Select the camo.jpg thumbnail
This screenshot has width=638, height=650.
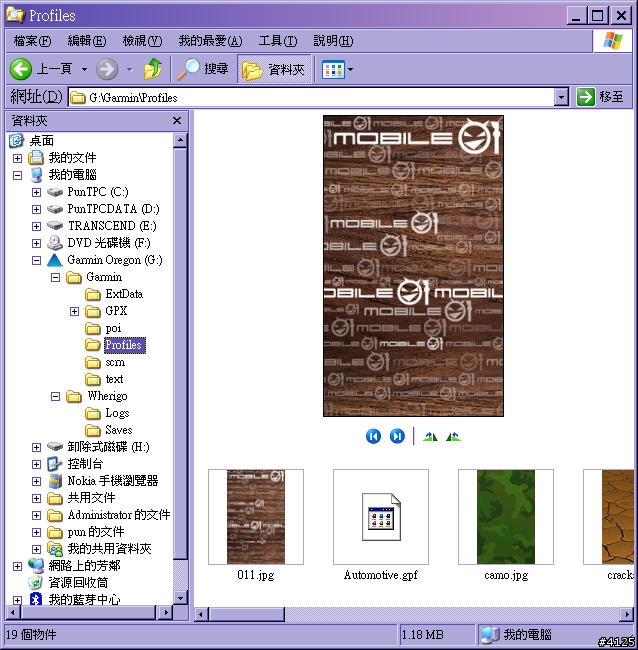click(506, 517)
